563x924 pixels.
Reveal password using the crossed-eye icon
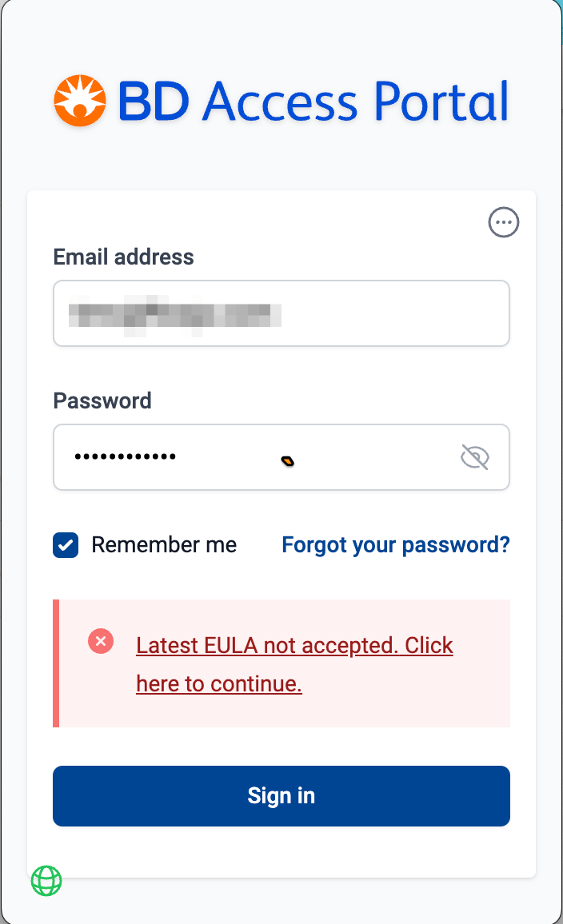click(x=475, y=457)
